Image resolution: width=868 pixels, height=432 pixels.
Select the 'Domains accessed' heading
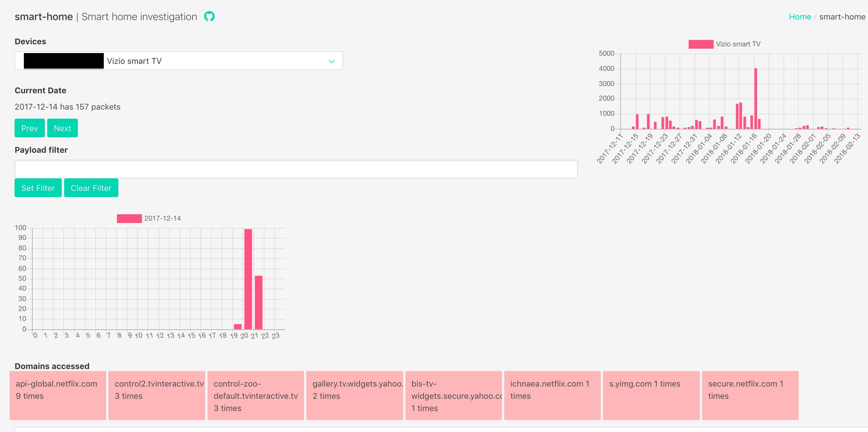tap(52, 366)
